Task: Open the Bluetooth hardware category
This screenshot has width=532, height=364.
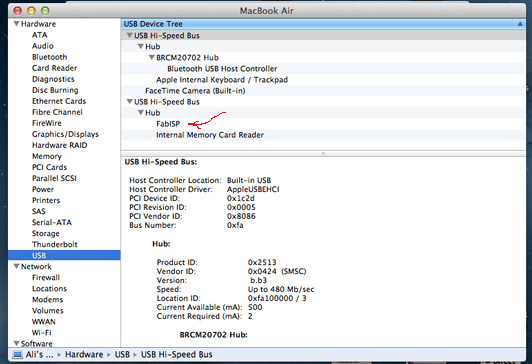Action: click(x=50, y=57)
